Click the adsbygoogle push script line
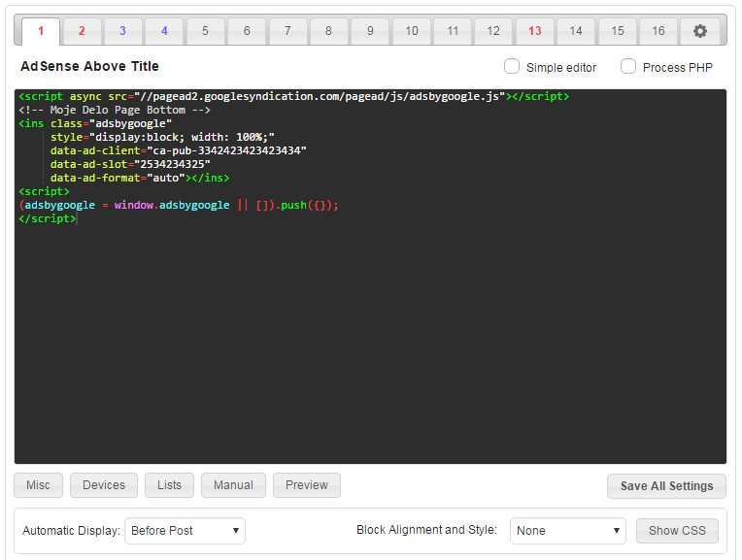The image size is (742, 560). click(x=179, y=206)
